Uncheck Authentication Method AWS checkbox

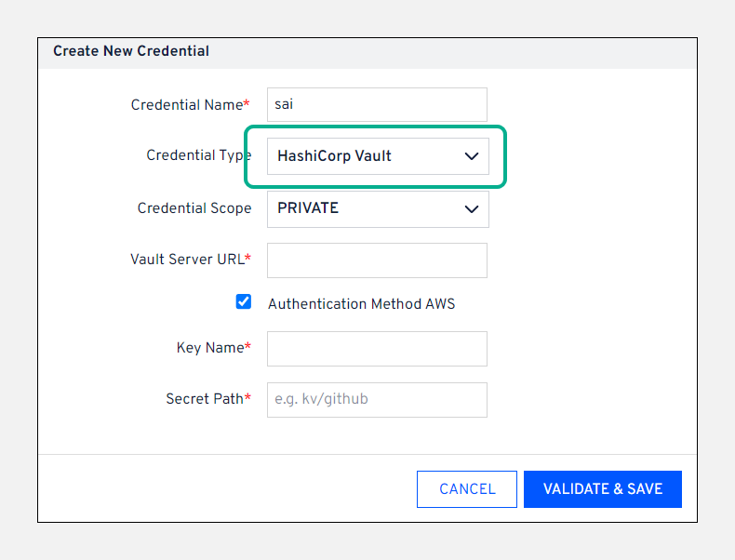[x=243, y=301]
